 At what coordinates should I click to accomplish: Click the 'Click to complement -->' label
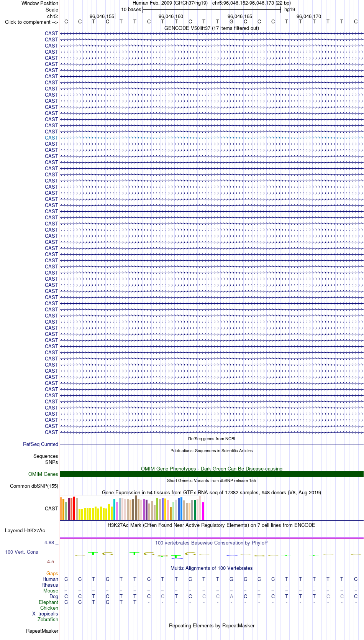click(31, 22)
